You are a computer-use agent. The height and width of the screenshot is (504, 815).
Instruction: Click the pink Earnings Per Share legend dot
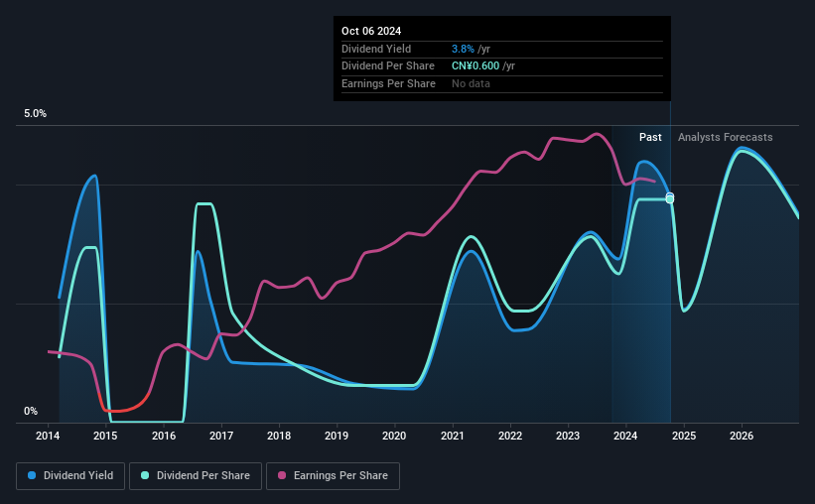pos(282,475)
